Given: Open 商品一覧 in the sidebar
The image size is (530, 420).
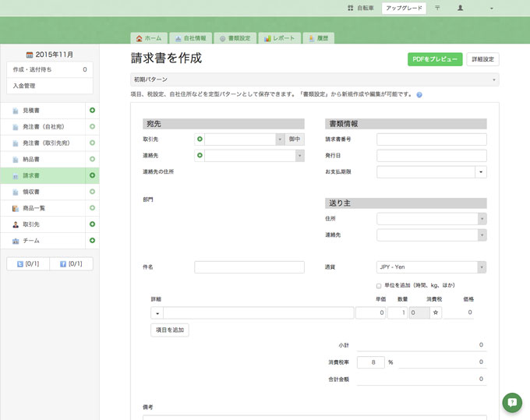Looking at the screenshot, I should click(x=43, y=208).
